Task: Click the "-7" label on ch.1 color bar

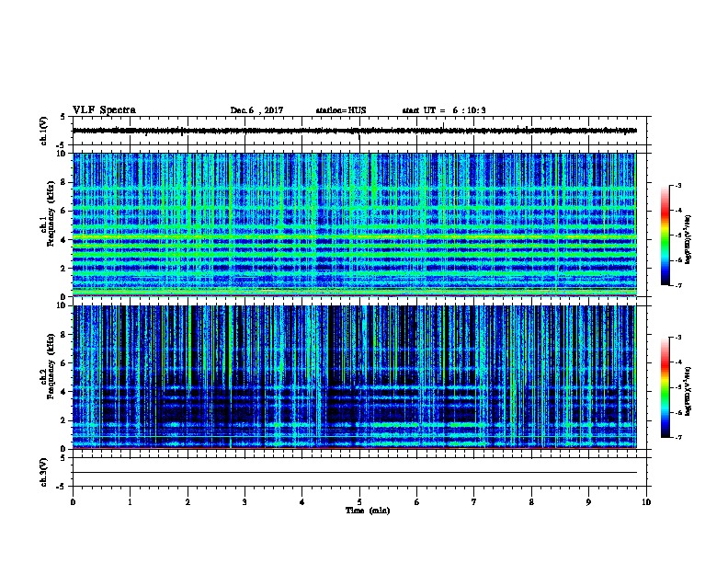Action: click(x=677, y=285)
